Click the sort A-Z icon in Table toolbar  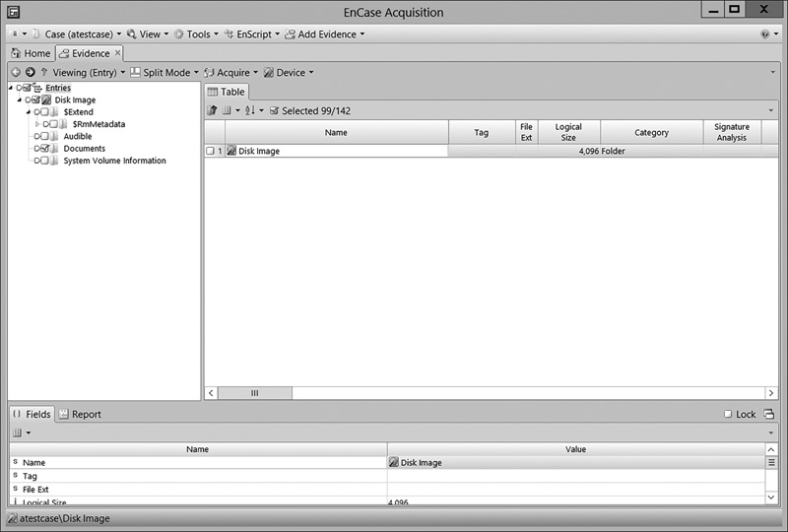click(x=250, y=110)
